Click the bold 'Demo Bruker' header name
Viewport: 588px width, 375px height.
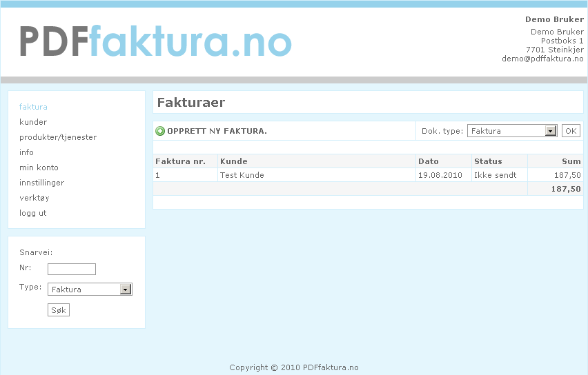click(554, 19)
